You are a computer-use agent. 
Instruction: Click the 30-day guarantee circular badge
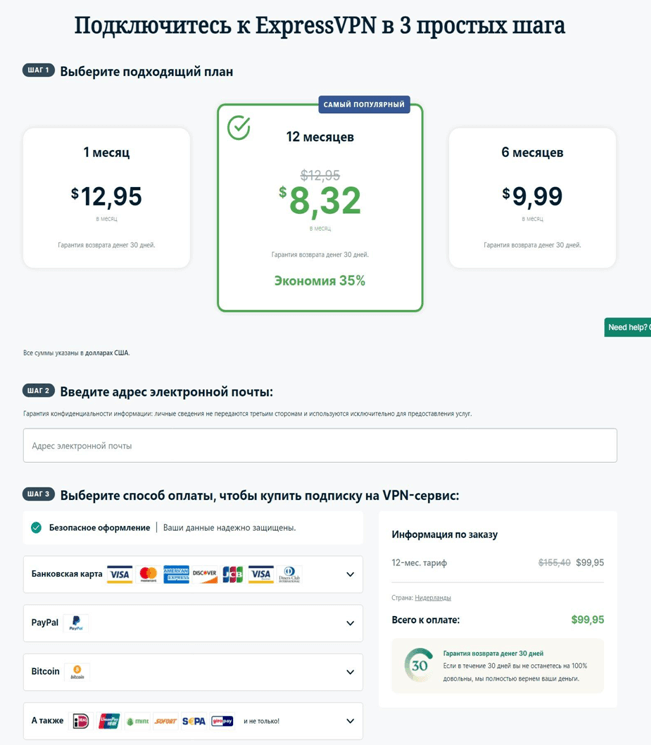419,665
